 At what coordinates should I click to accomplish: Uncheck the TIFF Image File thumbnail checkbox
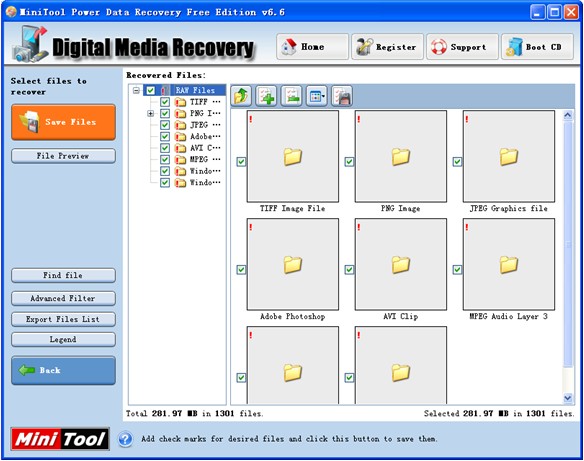coord(241,162)
